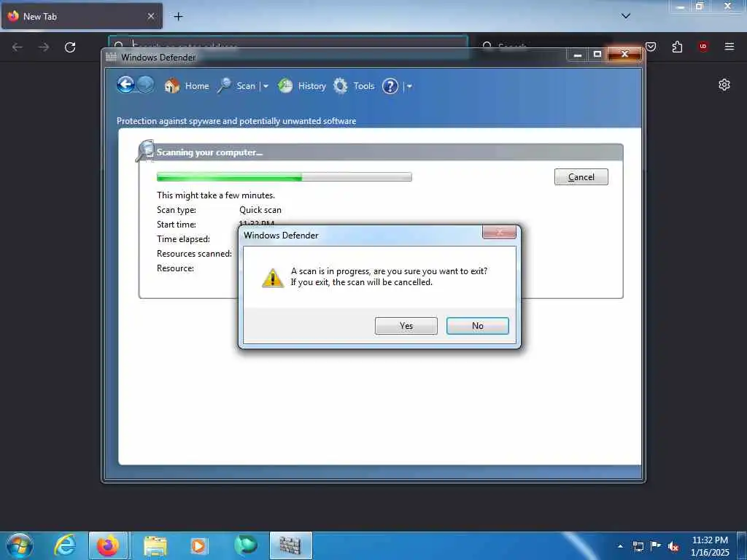Click the scanning magnifier icon in header
This screenshot has height=560, width=747.
point(145,151)
